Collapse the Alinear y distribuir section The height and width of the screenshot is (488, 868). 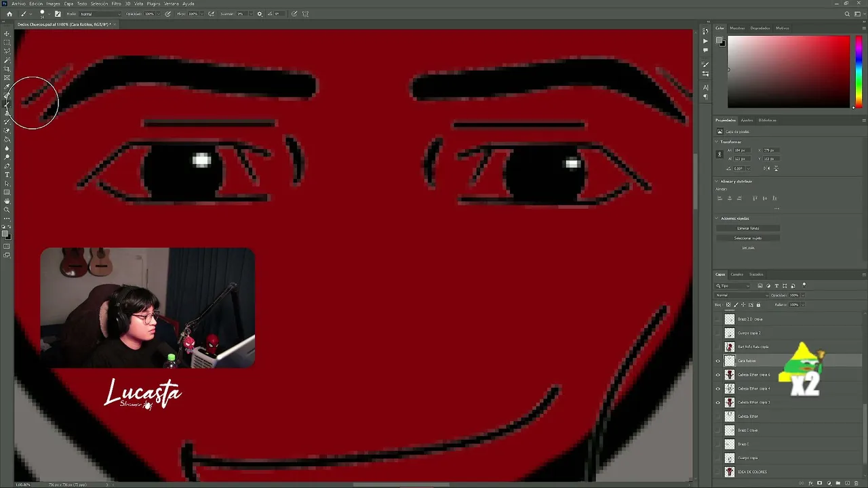tap(717, 181)
